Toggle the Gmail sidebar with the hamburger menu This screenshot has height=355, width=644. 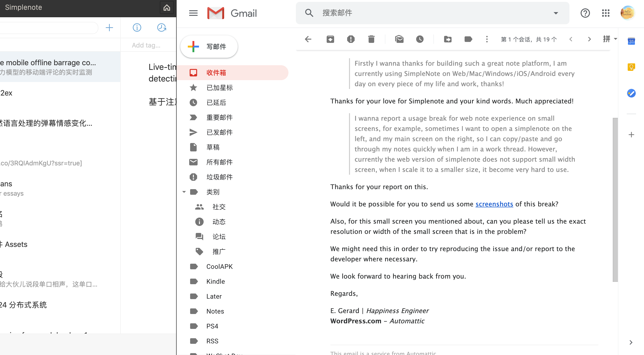193,13
